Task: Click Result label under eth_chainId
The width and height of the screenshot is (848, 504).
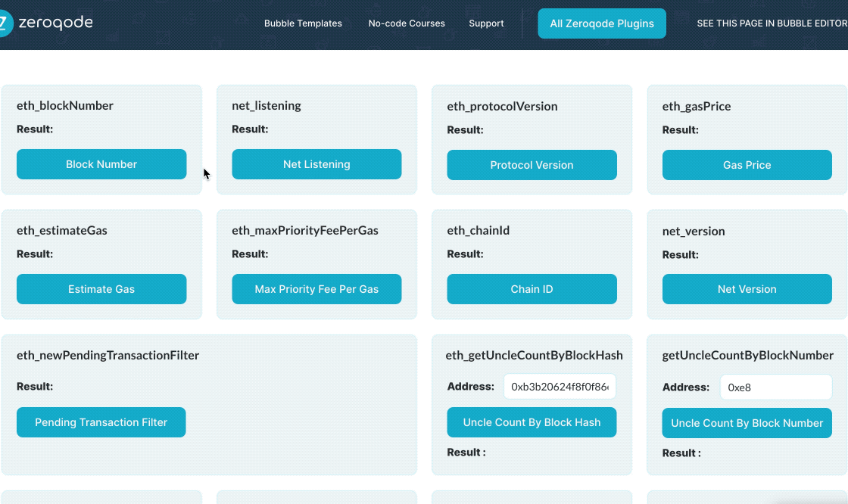Action: (465, 254)
